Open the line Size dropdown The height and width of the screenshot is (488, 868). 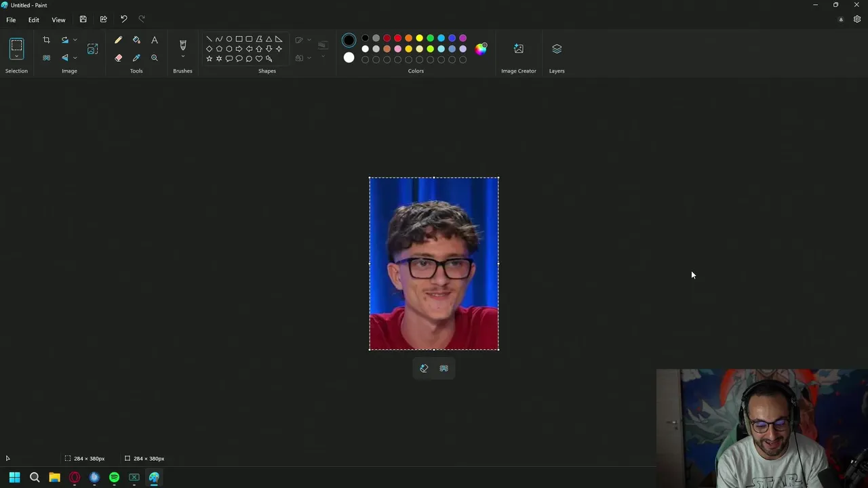[x=323, y=49]
